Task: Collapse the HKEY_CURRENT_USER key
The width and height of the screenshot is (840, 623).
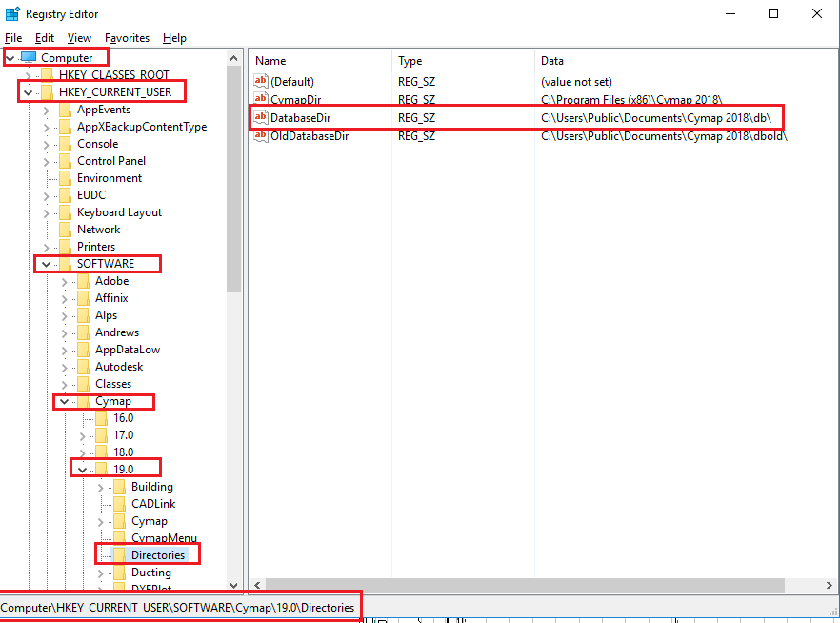Action: point(28,92)
